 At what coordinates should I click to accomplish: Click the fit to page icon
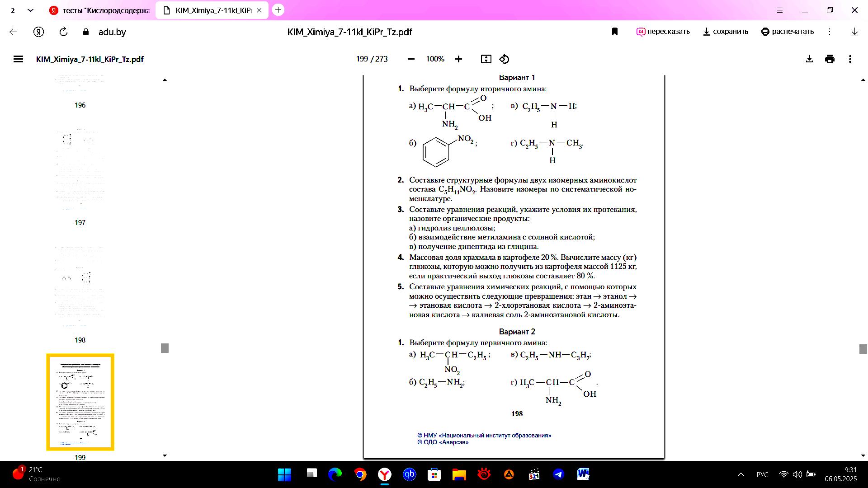point(486,59)
